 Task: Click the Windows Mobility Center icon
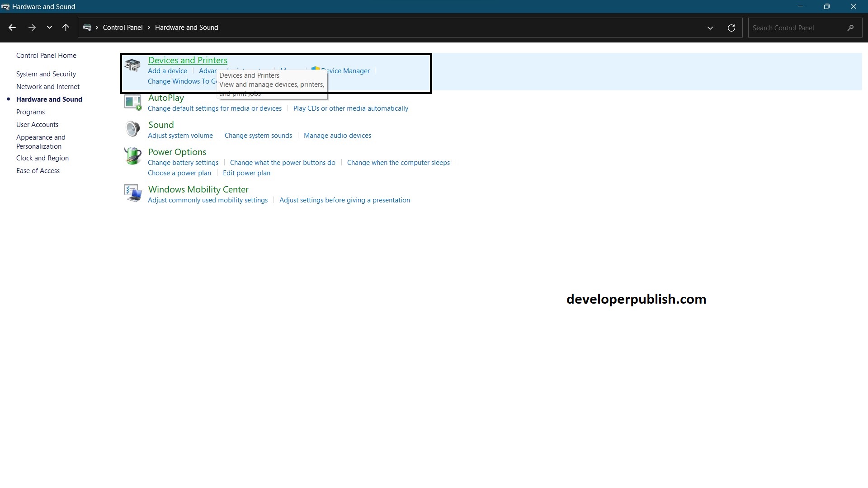pos(132,193)
